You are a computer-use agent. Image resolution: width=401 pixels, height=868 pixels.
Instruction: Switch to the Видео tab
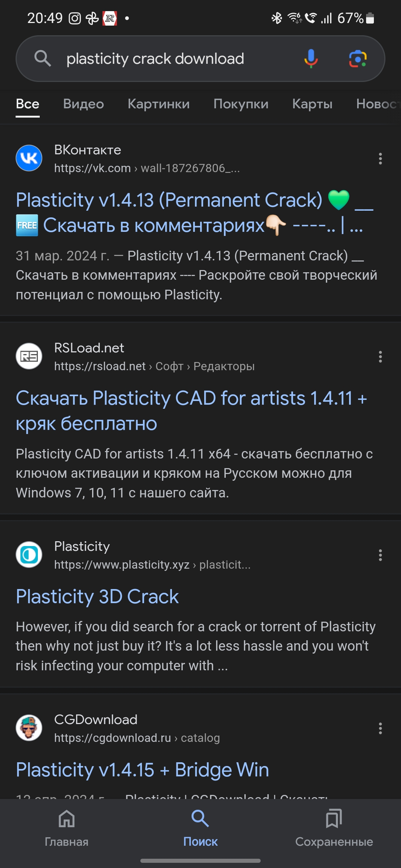84,104
